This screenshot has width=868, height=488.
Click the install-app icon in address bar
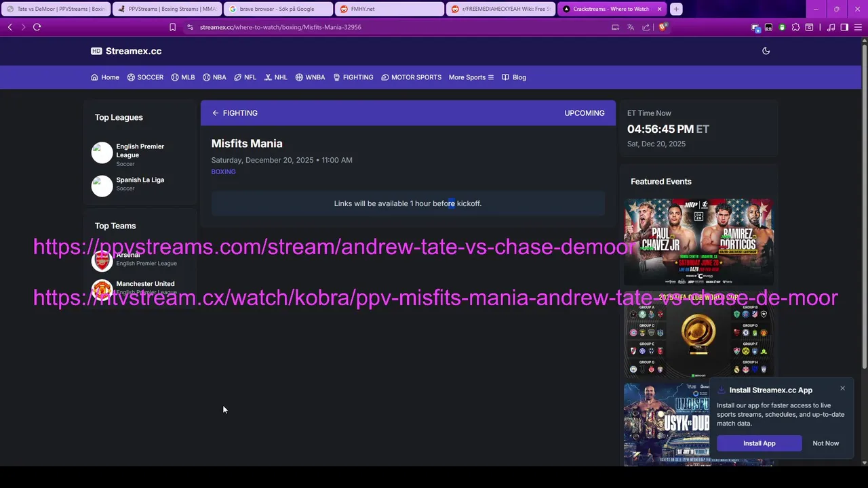click(x=615, y=27)
